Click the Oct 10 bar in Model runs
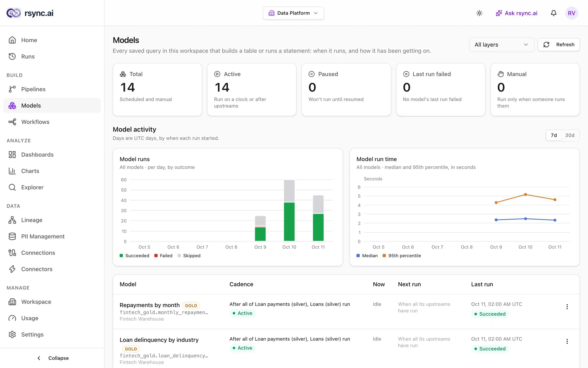This screenshot has width=588, height=368. [289, 210]
